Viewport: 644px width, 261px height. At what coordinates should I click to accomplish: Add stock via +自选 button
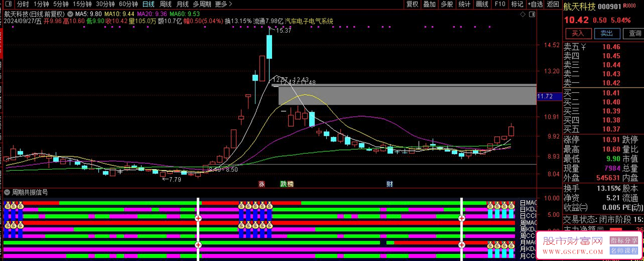pos(535,4)
